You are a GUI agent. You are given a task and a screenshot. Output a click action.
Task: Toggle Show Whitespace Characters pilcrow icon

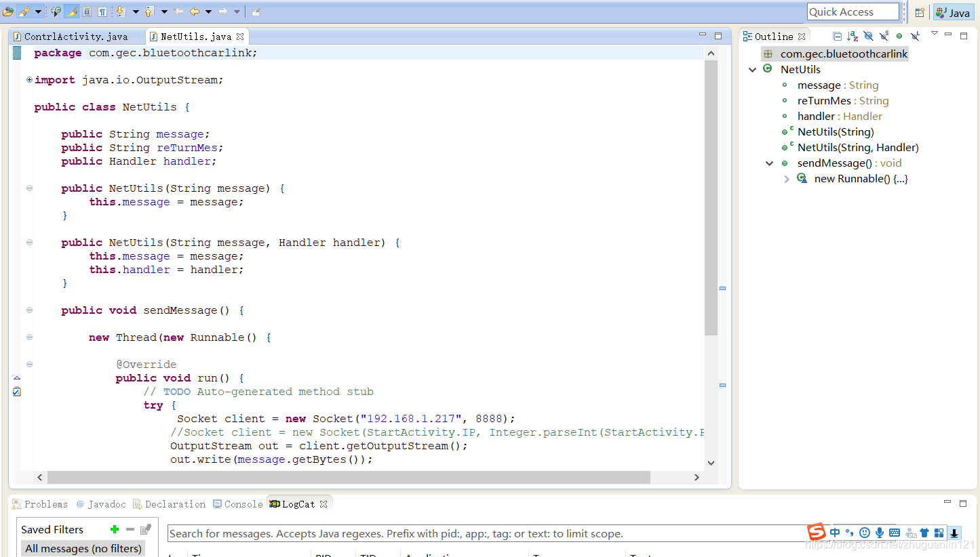(102, 12)
